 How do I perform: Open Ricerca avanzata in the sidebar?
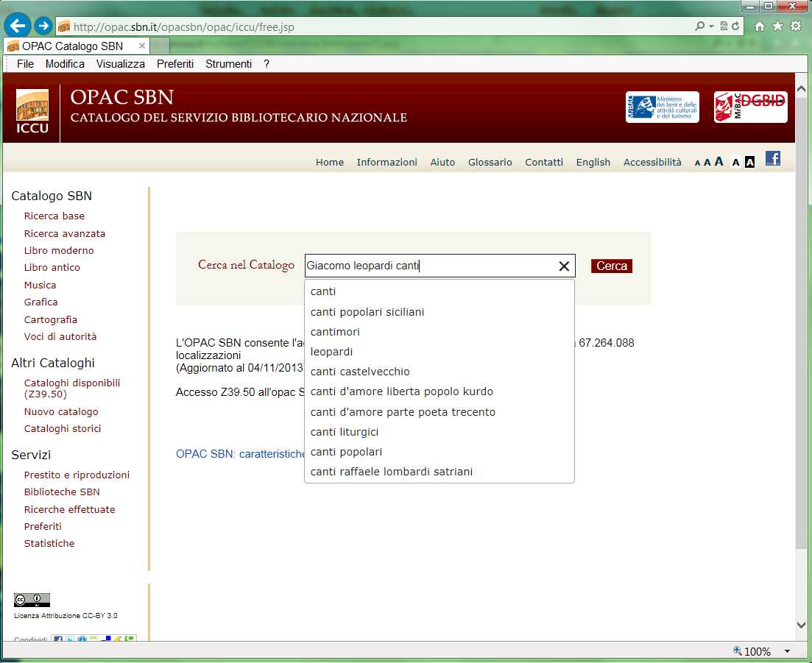(65, 233)
